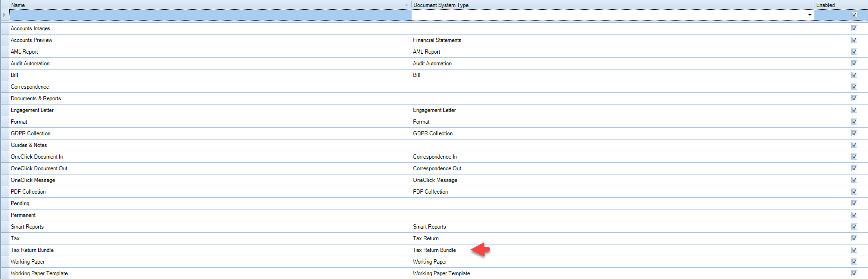Select the Tax name cell
The image size is (868, 279).
click(x=210, y=238)
